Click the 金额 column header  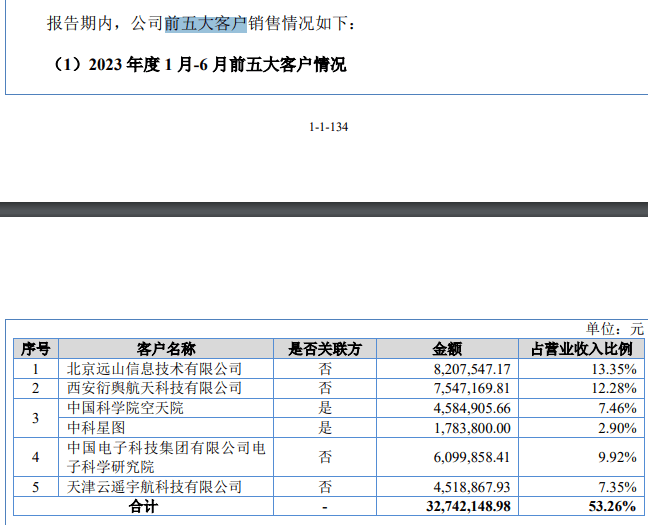447,349
